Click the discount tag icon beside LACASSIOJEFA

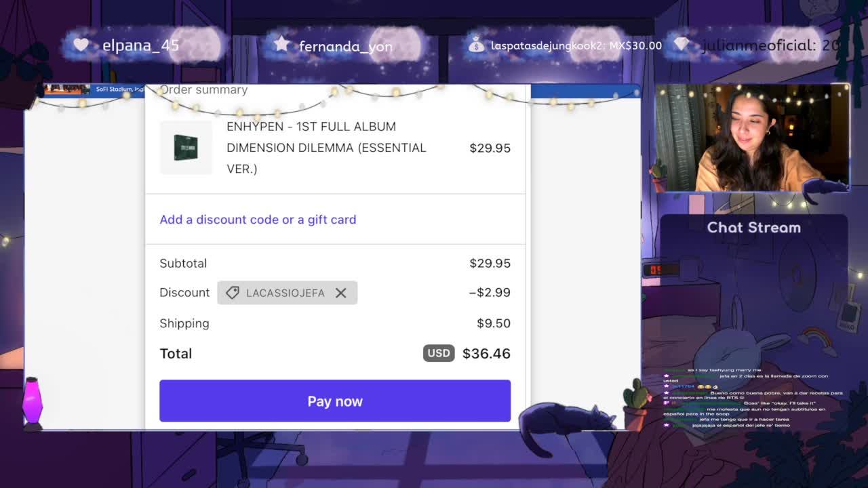233,293
